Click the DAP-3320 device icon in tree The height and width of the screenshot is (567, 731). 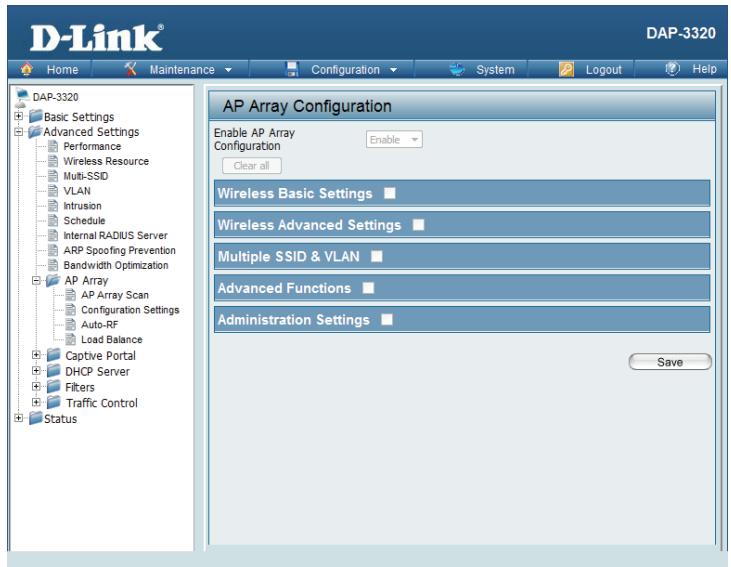pos(21,97)
